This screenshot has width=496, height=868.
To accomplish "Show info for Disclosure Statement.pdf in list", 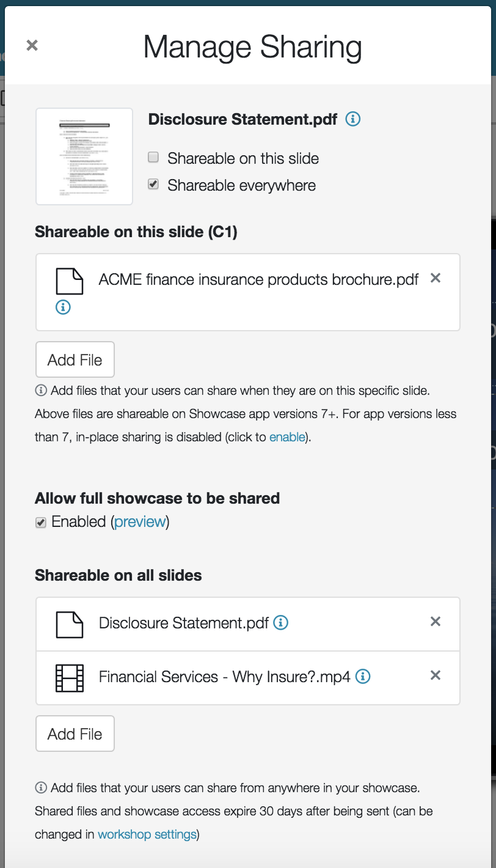I will click(x=280, y=623).
